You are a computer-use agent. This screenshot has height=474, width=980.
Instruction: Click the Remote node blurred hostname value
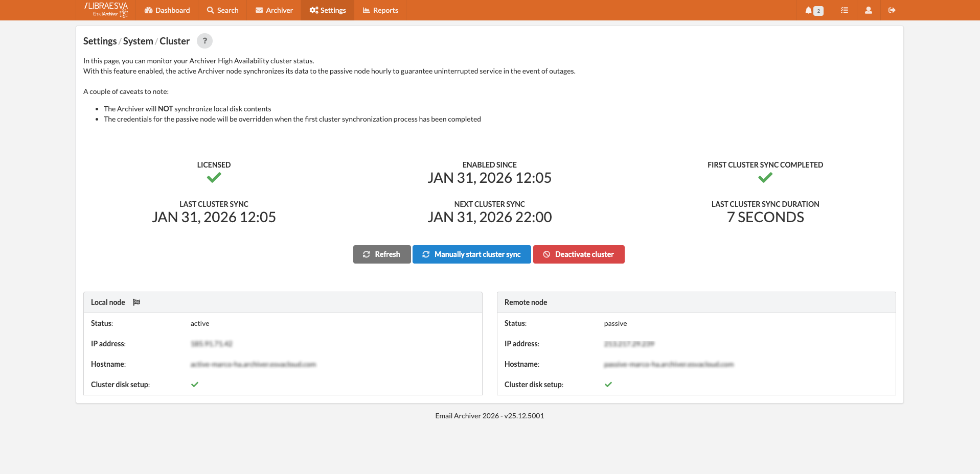[x=669, y=364]
